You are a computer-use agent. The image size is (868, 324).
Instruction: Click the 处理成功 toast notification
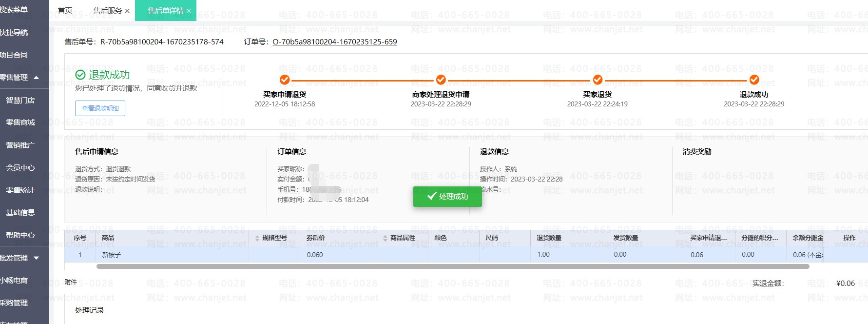tap(447, 196)
